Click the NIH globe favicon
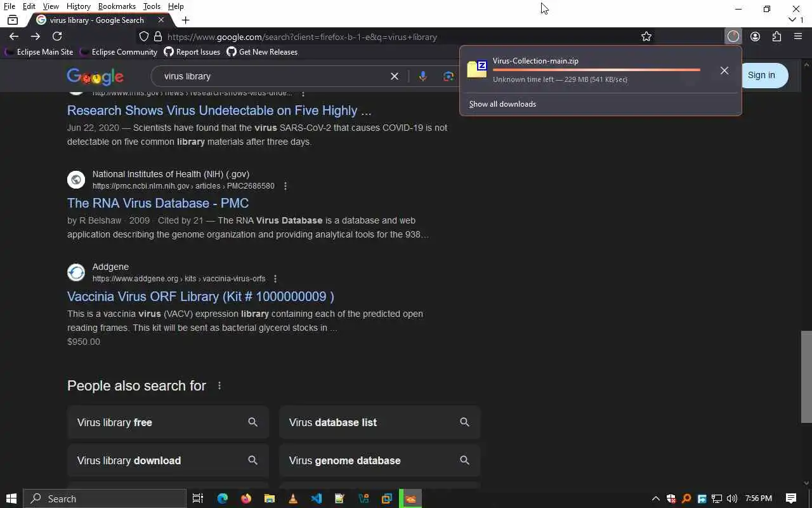 click(76, 180)
